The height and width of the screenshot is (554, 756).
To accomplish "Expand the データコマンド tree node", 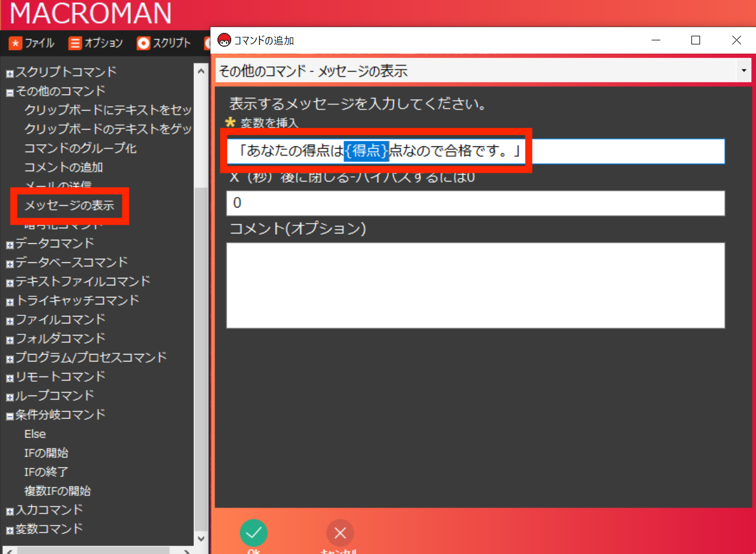I will (x=10, y=244).
